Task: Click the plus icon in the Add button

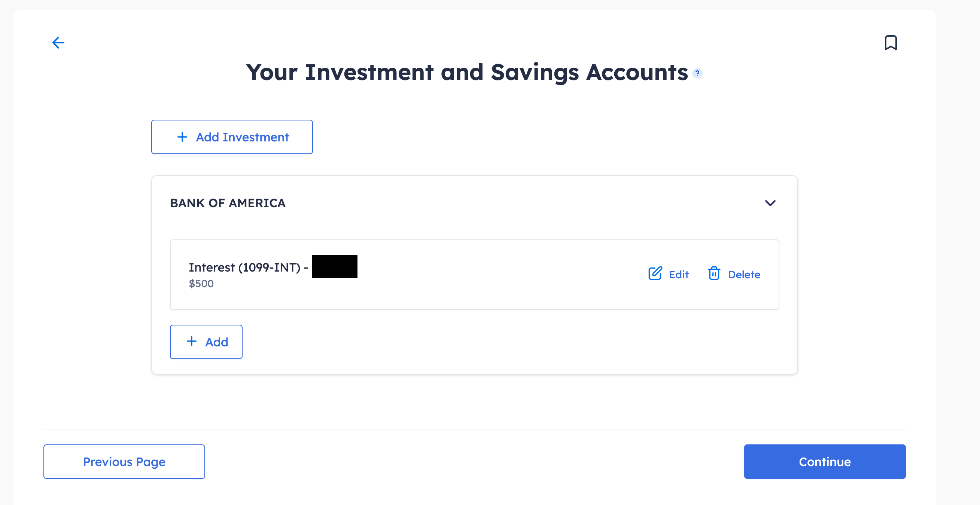Action: tap(192, 342)
